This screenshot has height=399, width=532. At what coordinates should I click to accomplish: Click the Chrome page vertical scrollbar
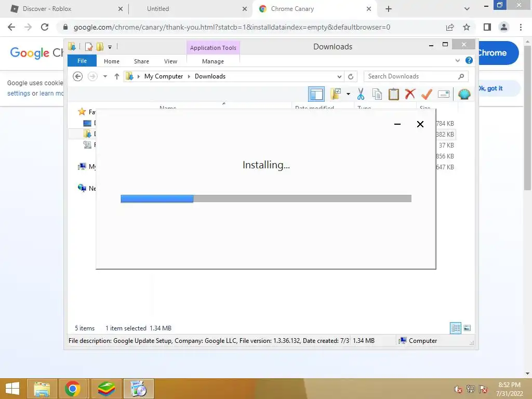(x=527, y=117)
